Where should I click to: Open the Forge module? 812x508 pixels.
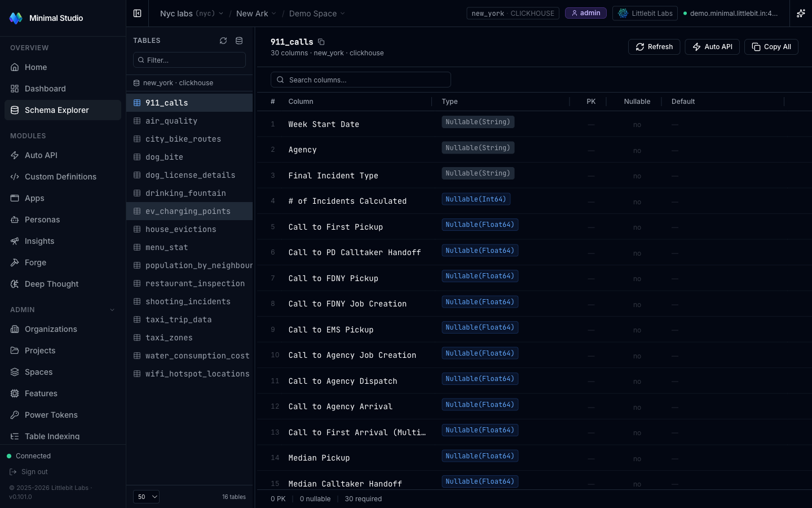[36, 262]
